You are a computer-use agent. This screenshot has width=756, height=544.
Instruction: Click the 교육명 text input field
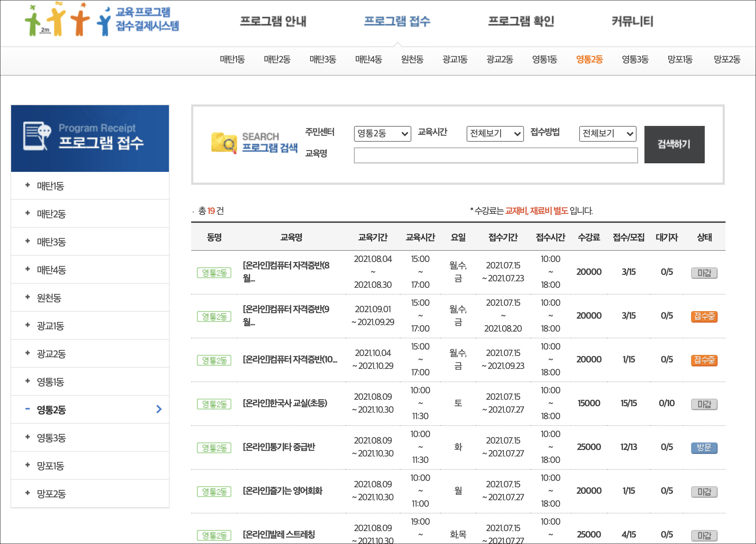pos(495,155)
